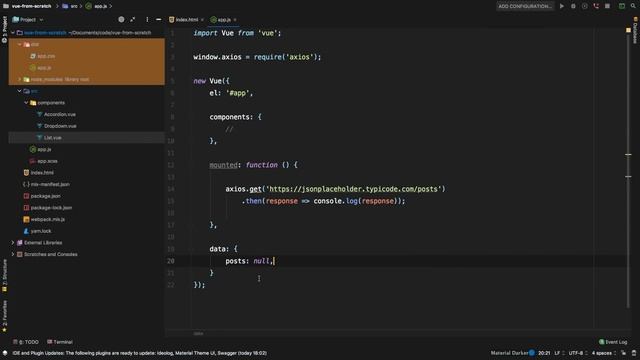Viewport: 640px width, 360px height.
Task: Open Search Everywhere magnifier icon
Action: (x=633, y=6)
